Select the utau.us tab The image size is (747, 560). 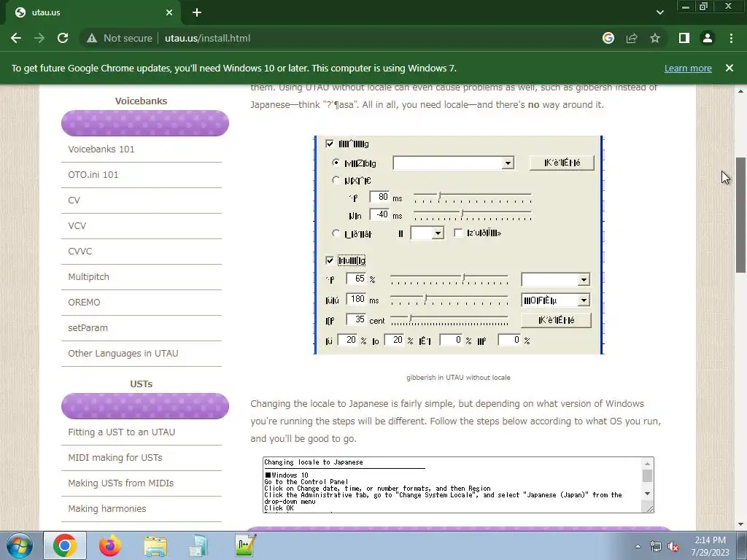pyautogui.click(x=93, y=12)
